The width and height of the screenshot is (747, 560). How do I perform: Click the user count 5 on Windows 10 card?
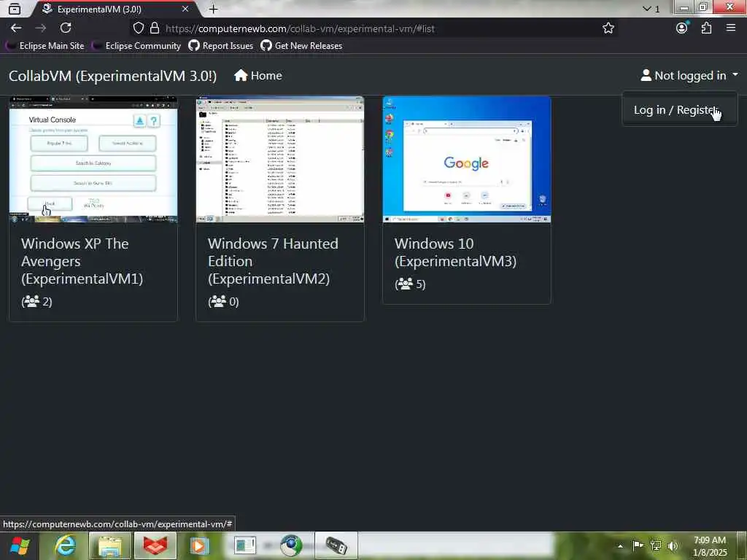410,284
